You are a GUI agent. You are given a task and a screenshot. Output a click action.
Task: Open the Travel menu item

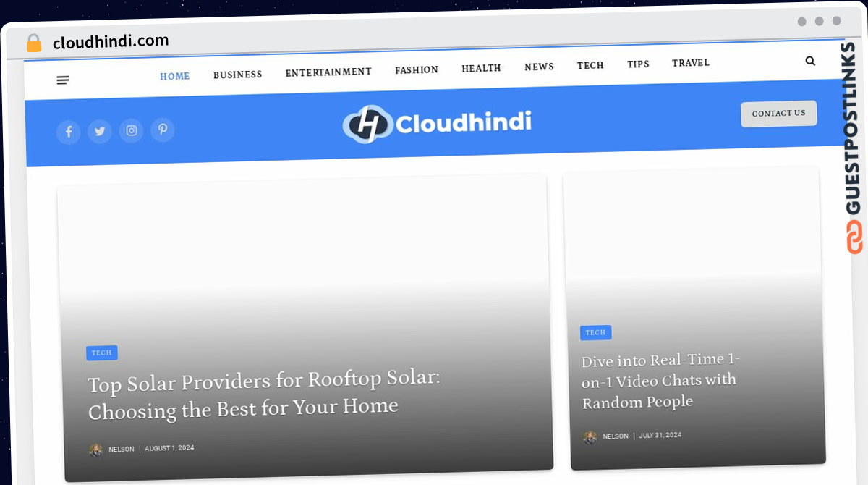click(691, 63)
